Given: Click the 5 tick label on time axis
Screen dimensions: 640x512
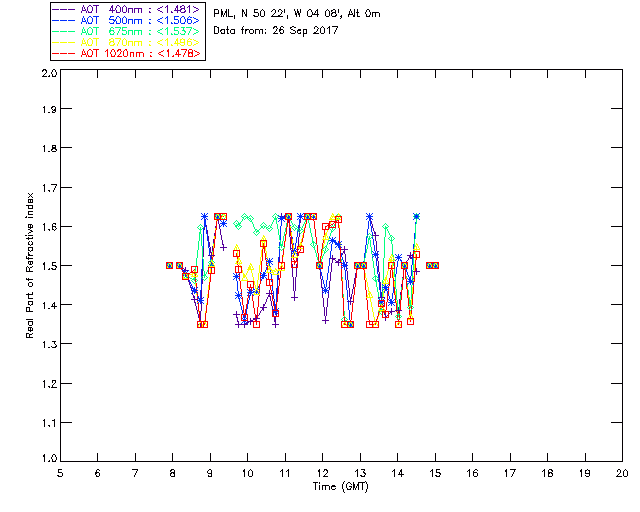Looking at the screenshot, I should pos(60,472).
